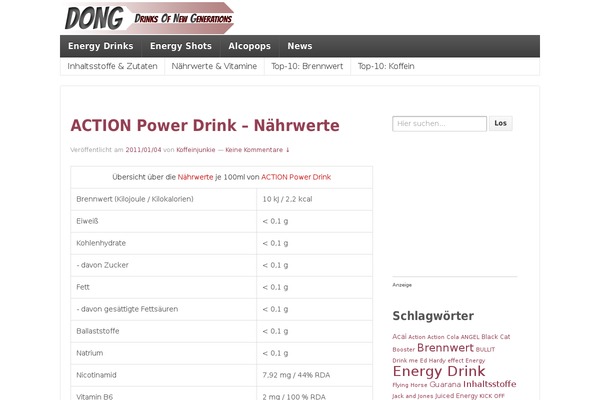Viewport: 600px width, 400px height.
Task: Open the Acai tag
Action: pyautogui.click(x=399, y=336)
